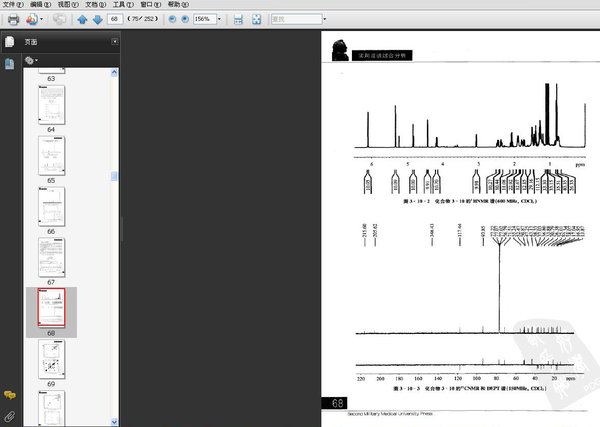Select page 66 thumbnail
Image resolution: width=600 pixels, height=427 pixels.
pos(52,207)
